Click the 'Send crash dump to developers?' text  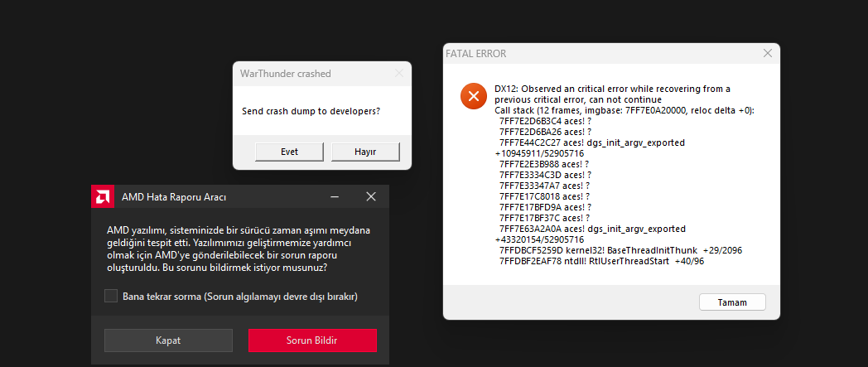(x=311, y=111)
